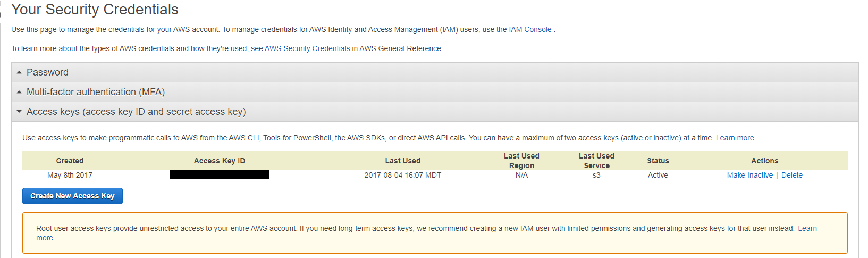
Task: Open the IAM Console link
Action: coord(529,29)
